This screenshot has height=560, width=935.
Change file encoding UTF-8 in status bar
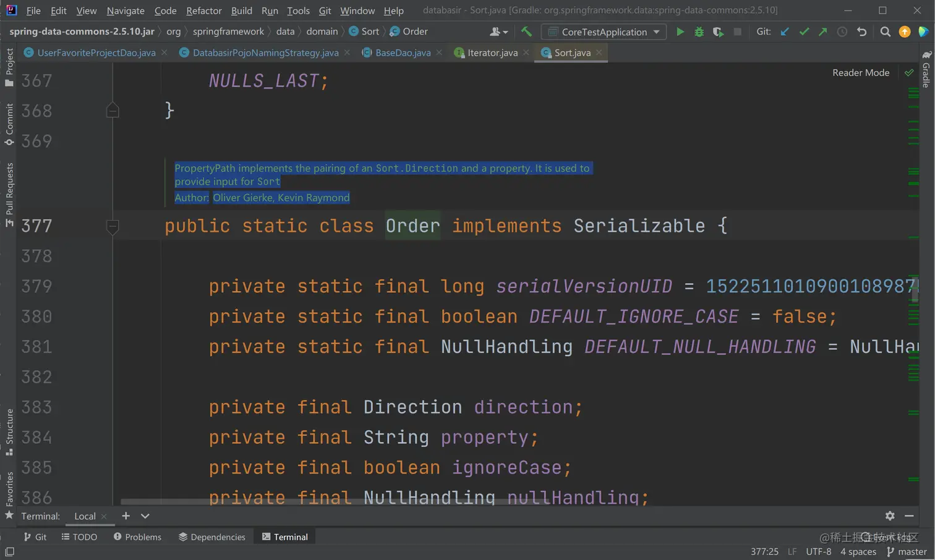point(819,551)
